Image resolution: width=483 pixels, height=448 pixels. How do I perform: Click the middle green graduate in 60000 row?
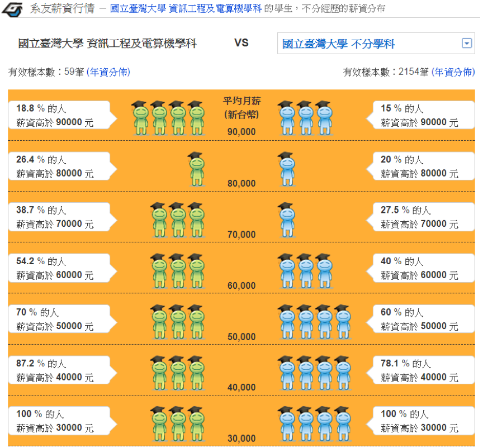coord(178,271)
